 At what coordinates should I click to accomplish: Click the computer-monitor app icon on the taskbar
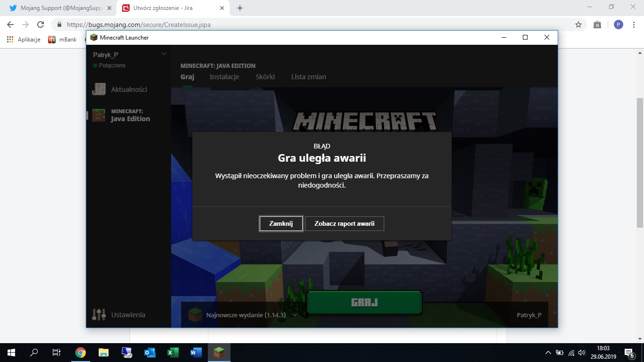[127, 353]
